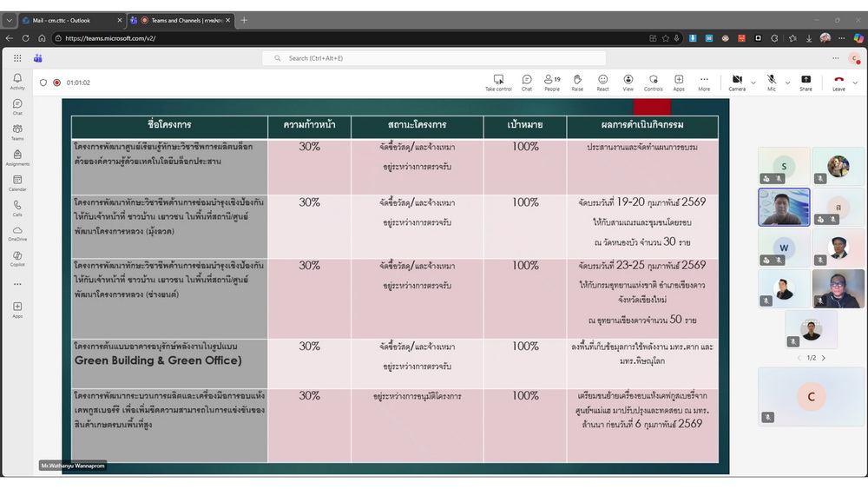This screenshot has height=489, width=868.
Task: Show the People participant list
Action: (551, 83)
